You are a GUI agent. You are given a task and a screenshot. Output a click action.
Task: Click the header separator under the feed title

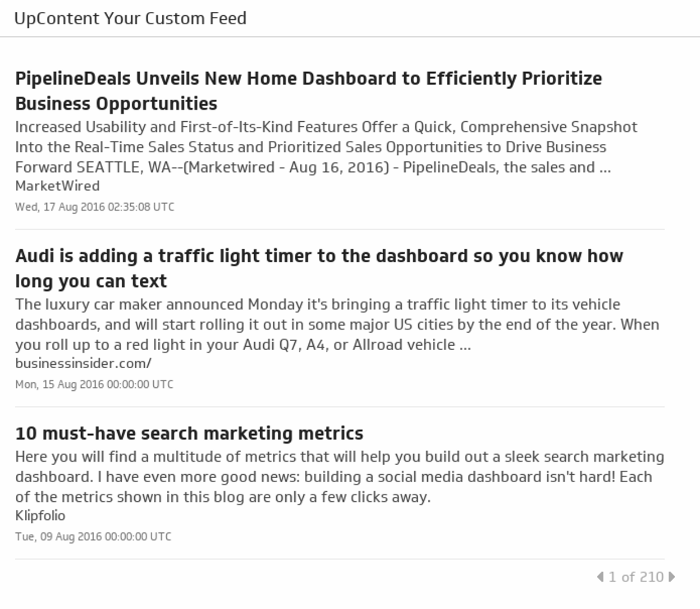coord(349,37)
